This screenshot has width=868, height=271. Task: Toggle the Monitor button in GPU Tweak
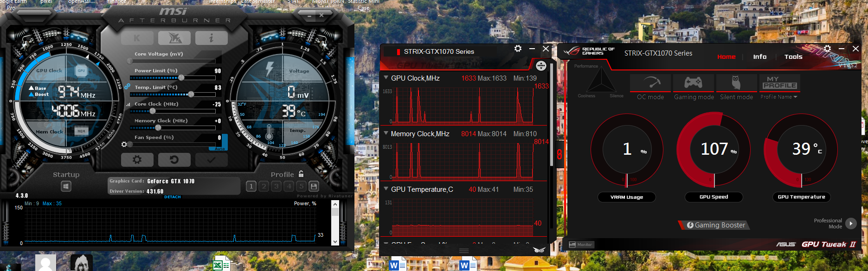tap(581, 245)
